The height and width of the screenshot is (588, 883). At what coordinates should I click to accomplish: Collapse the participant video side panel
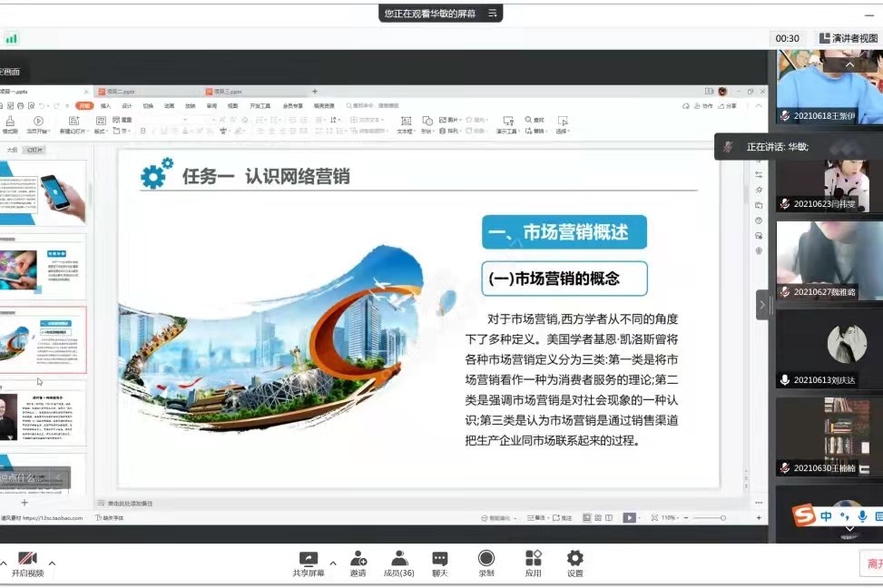pyautogui.click(x=762, y=305)
